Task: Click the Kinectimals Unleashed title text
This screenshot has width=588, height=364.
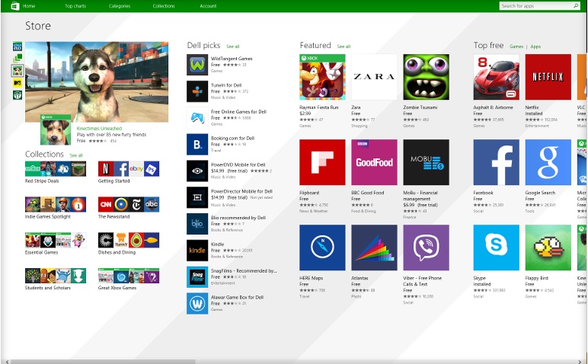Action: [x=99, y=129]
